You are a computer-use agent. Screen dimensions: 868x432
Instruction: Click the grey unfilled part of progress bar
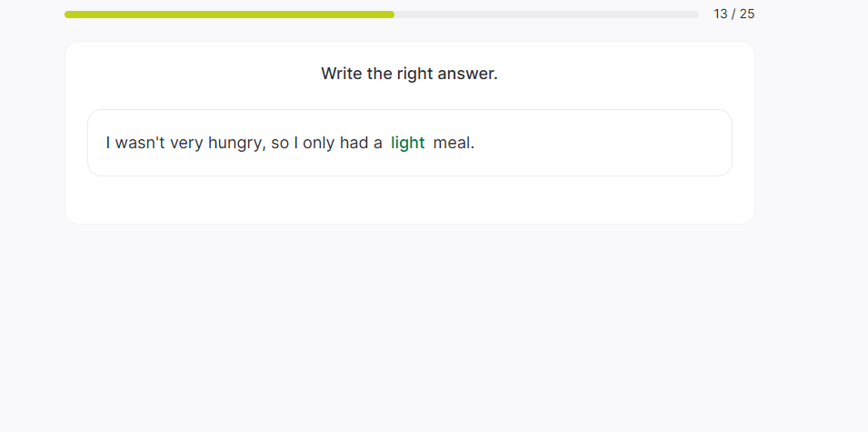545,15
